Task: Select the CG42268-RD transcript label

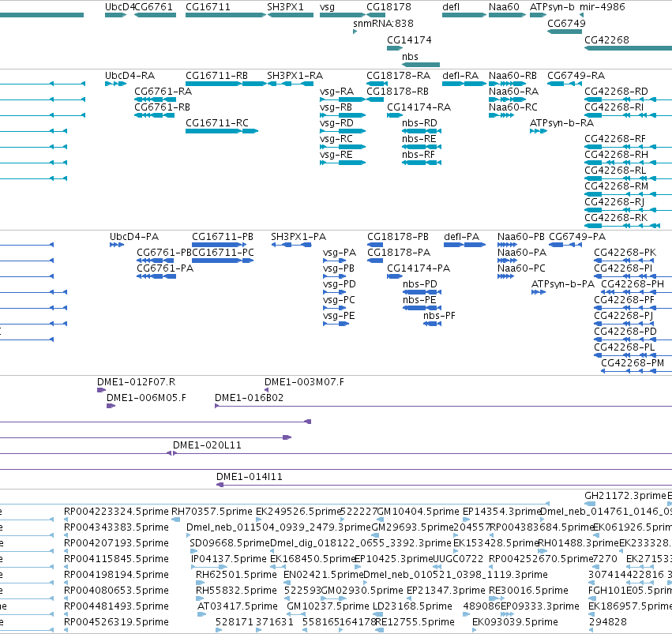Action: pyautogui.click(x=616, y=92)
